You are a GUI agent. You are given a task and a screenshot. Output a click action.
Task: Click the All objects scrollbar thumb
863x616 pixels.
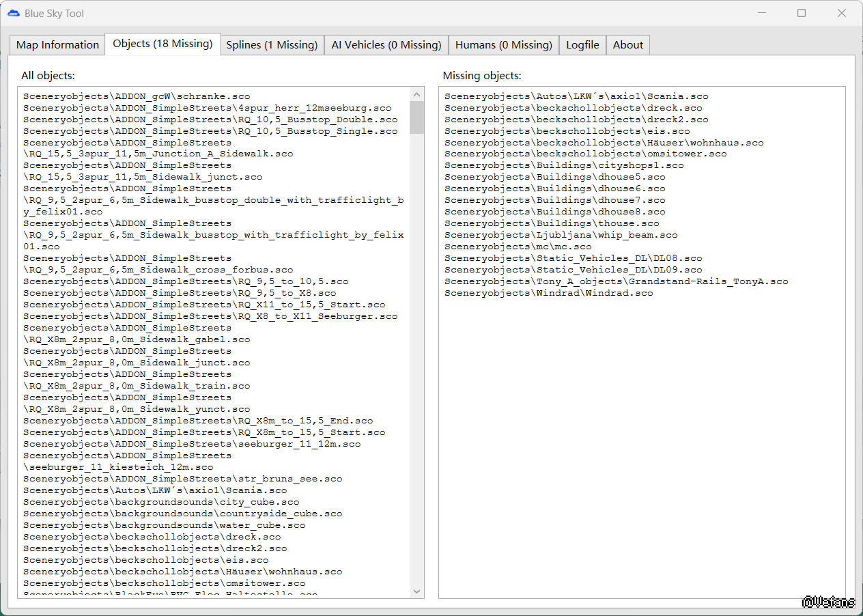416,117
